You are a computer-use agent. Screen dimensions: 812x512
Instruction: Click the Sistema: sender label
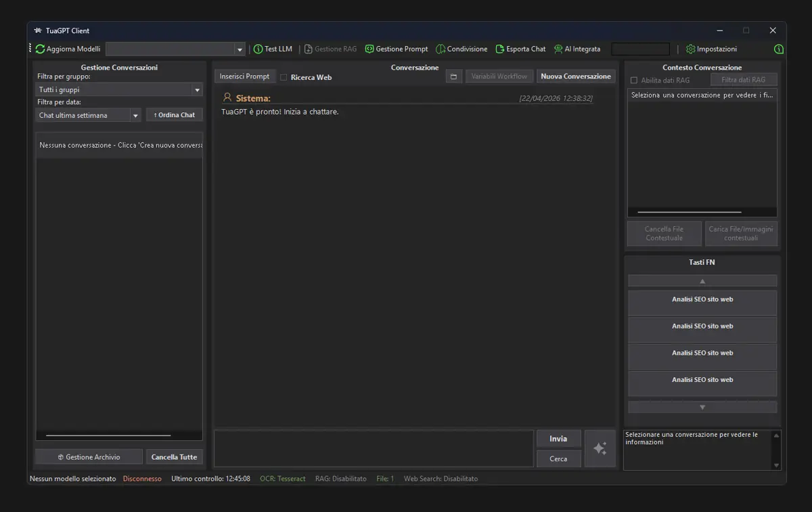[253, 98]
